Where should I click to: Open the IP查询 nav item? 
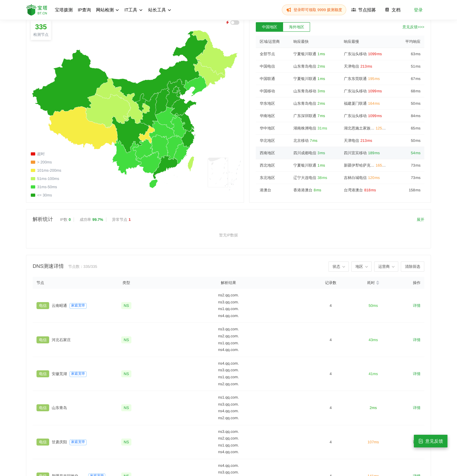point(84,10)
